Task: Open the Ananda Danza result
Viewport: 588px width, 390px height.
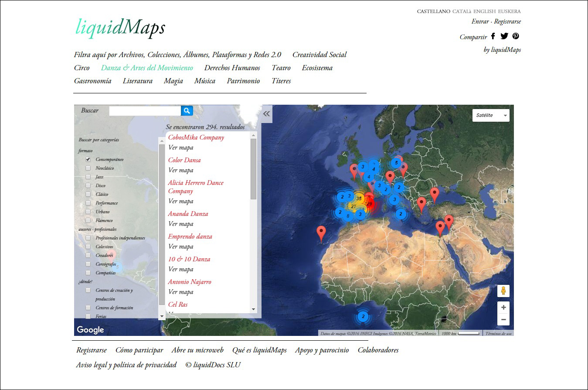Action: (x=188, y=214)
